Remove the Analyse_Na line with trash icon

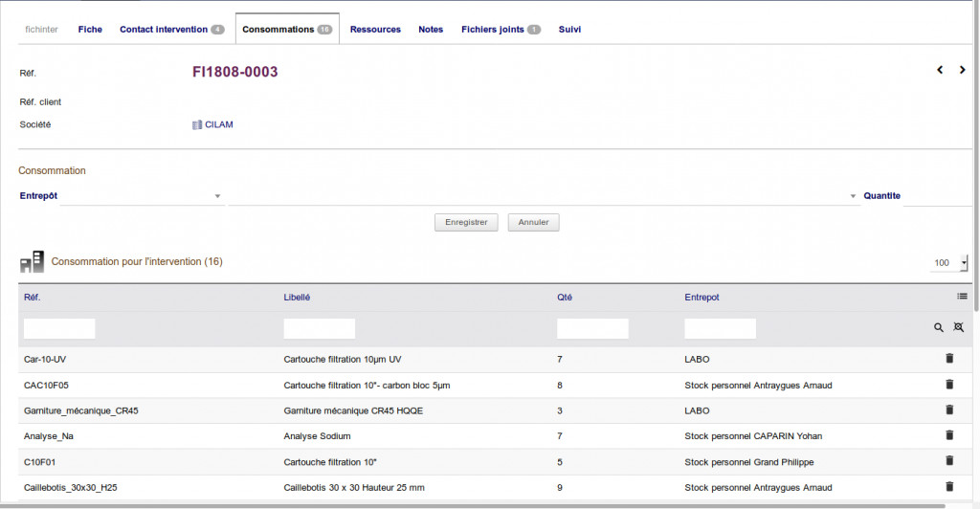pos(949,435)
